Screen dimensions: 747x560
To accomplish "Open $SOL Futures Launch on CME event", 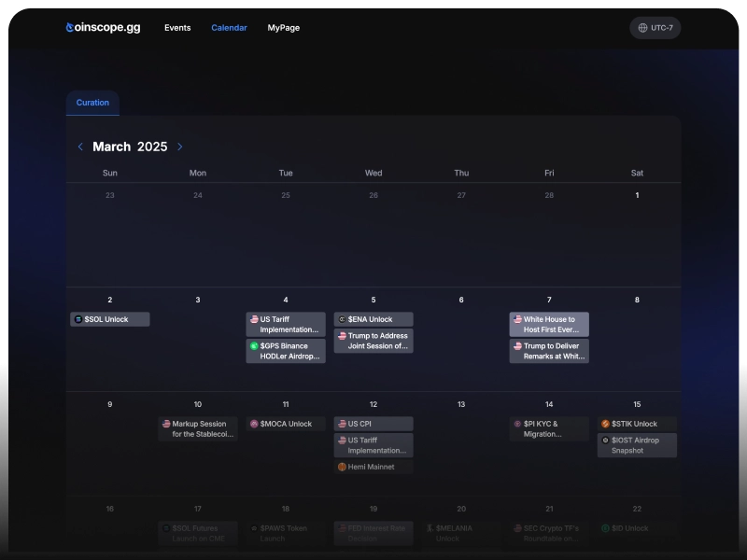I will (198, 533).
